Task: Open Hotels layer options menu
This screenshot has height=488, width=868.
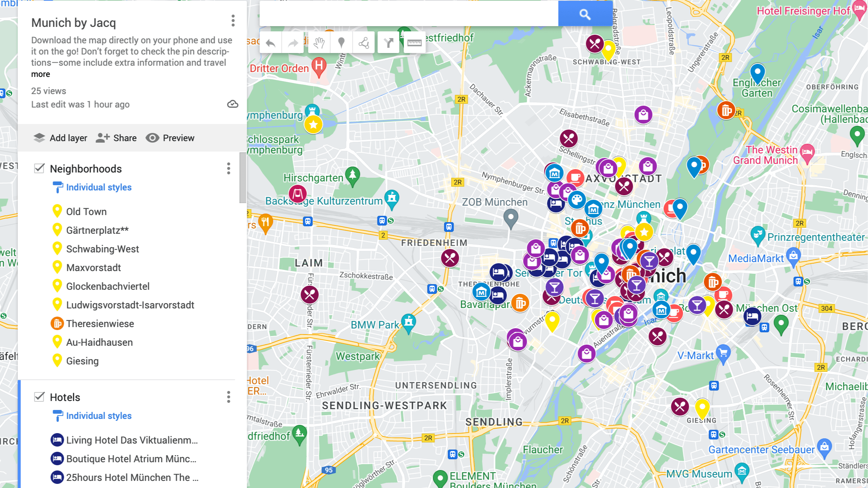Action: pyautogui.click(x=228, y=397)
